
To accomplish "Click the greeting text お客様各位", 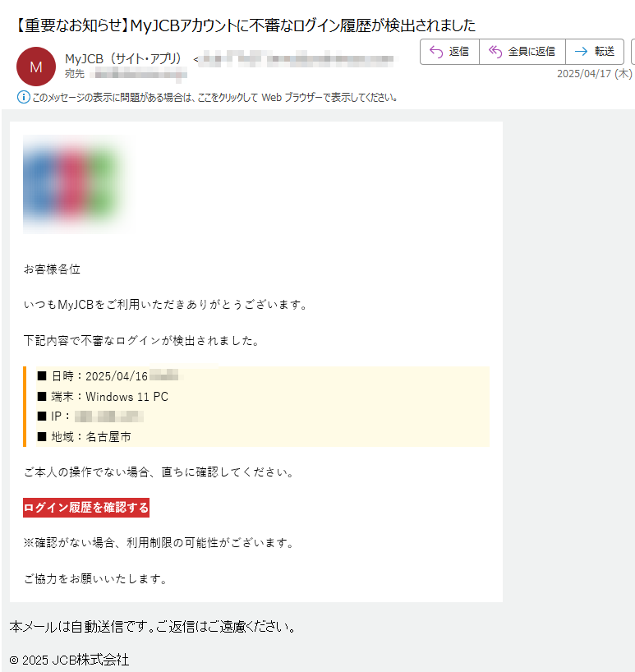I will (x=52, y=269).
